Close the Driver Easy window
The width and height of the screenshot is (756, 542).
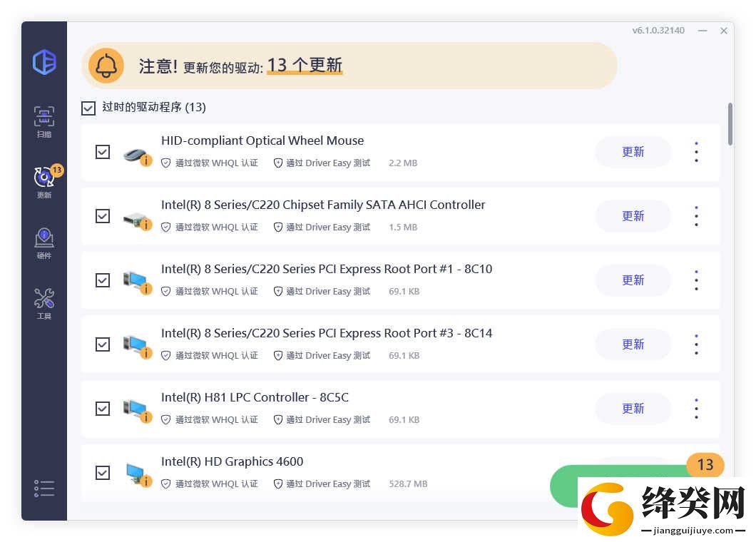(724, 31)
